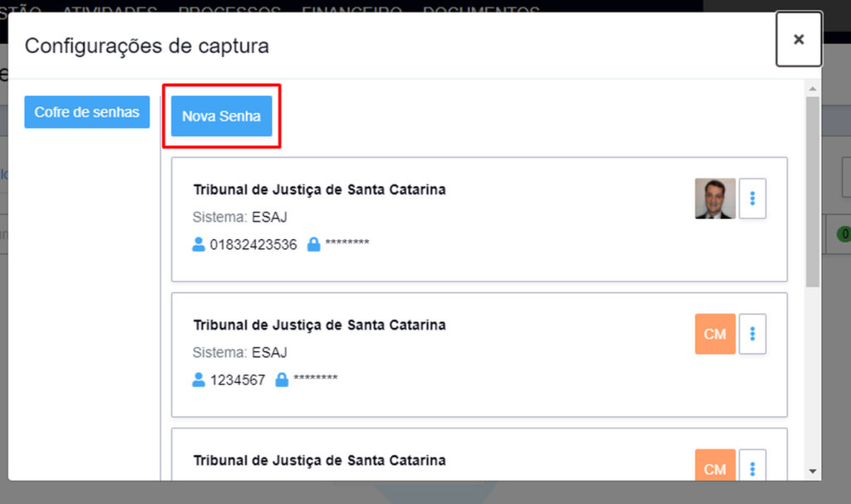Image resolution: width=851 pixels, height=504 pixels.
Task: Select the orange CM avatar badge on second entry
Action: (714, 333)
